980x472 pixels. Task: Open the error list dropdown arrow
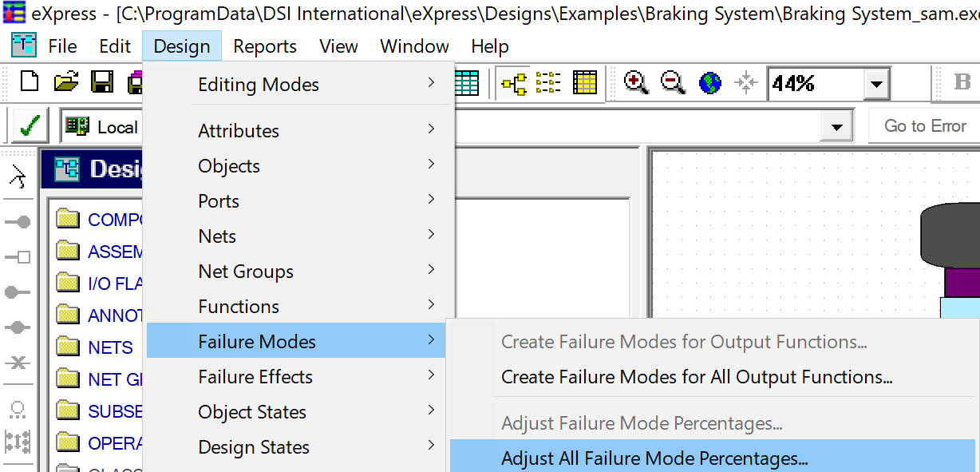tap(836, 127)
